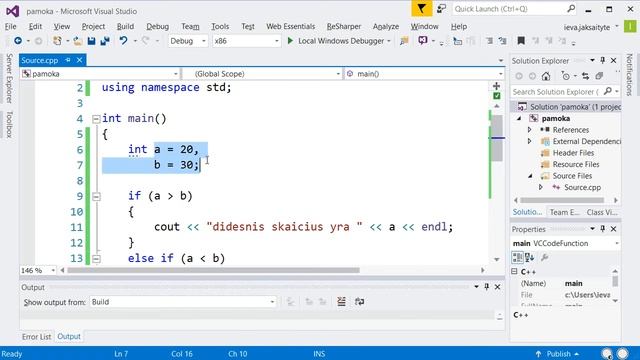Viewport: 640px width, 360px height.
Task: Click Clear All icon in Output panel
Action: 341,302
